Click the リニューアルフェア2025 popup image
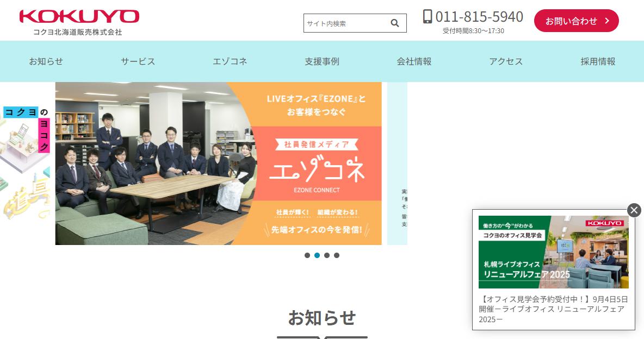The height and width of the screenshot is (339, 644). tap(553, 252)
